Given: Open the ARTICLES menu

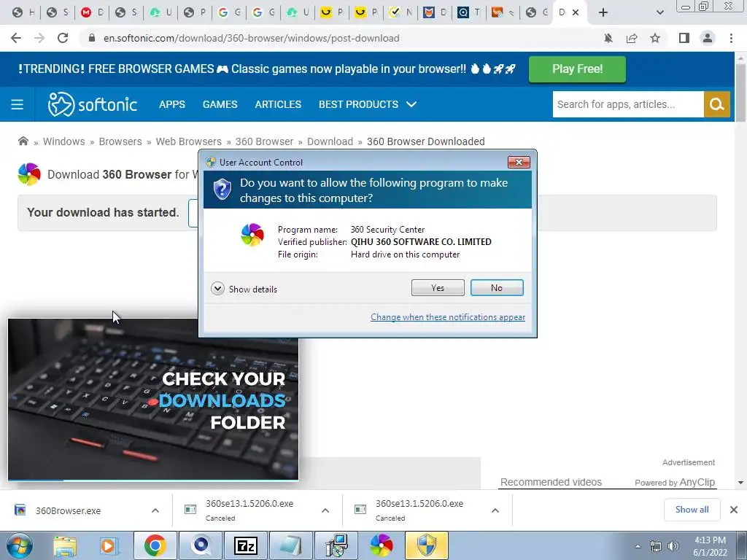Looking at the screenshot, I should (278, 104).
